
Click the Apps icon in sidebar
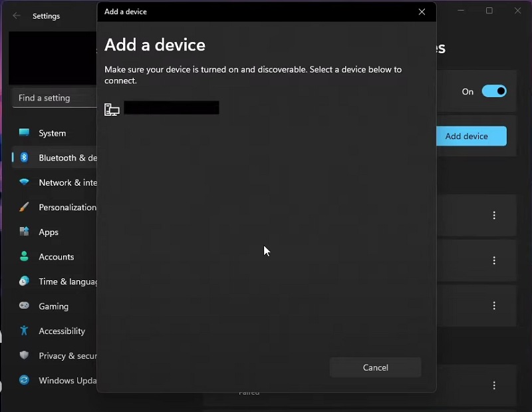(24, 232)
